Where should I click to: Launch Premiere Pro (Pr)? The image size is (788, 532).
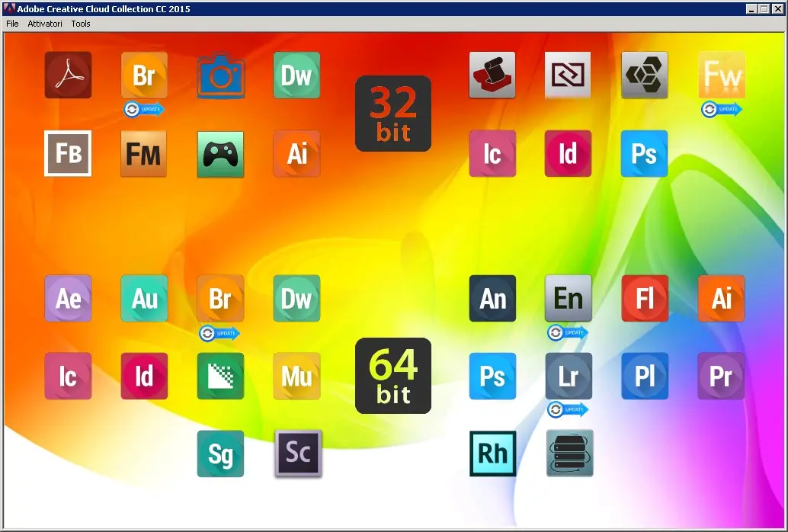tap(721, 376)
